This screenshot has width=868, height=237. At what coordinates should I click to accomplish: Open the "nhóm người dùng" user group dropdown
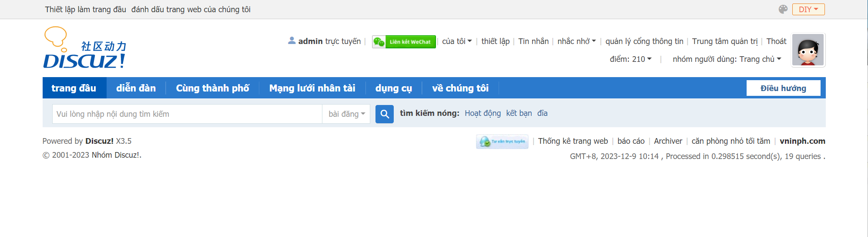pos(727,59)
